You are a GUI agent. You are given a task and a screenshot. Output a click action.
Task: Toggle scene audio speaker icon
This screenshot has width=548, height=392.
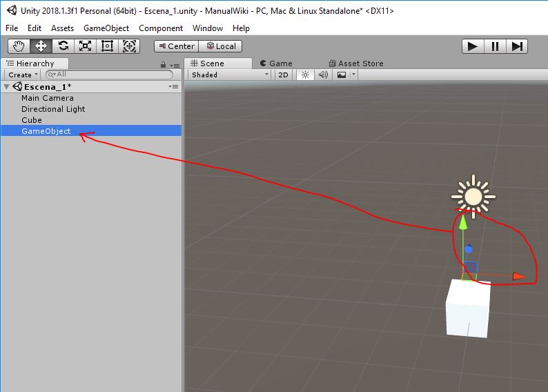coord(323,75)
